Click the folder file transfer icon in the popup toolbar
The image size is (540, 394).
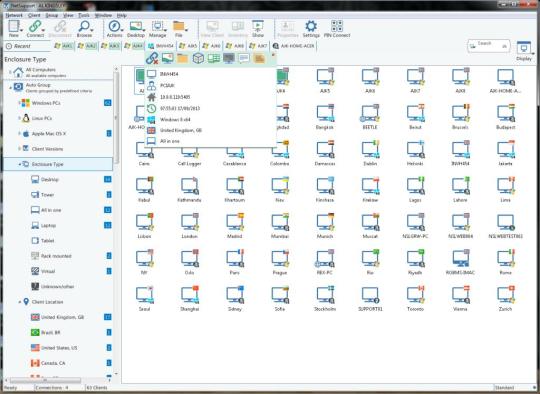coord(183,58)
